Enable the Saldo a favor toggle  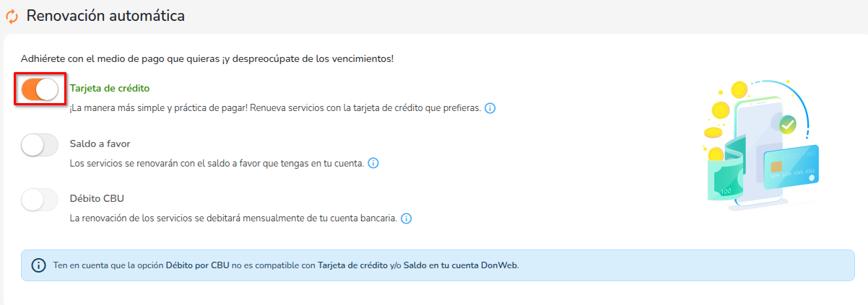coord(40,145)
